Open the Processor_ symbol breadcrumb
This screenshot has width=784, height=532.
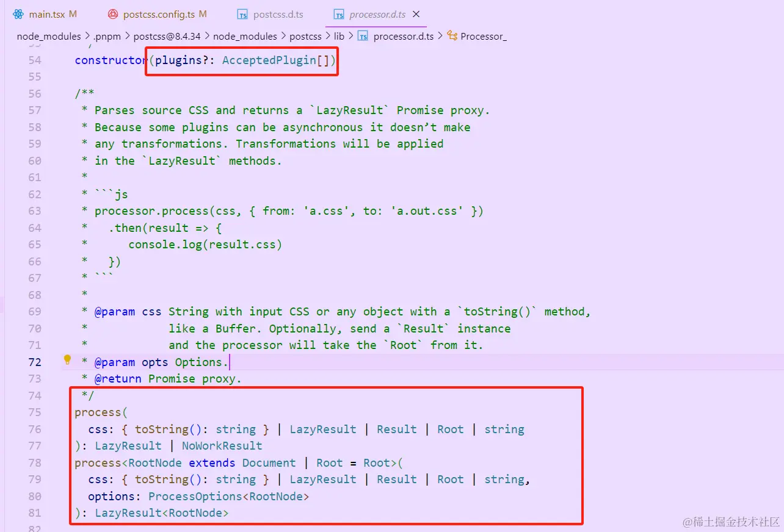[484, 37]
